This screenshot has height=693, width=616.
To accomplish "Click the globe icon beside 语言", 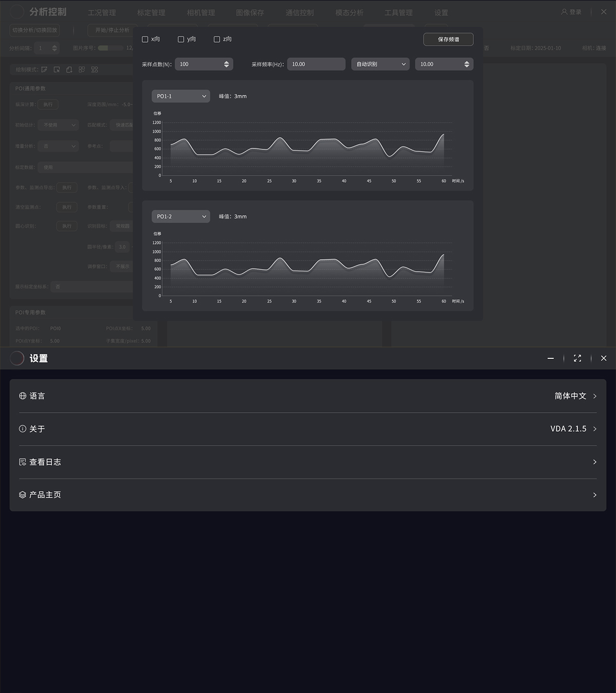I will 23,396.
